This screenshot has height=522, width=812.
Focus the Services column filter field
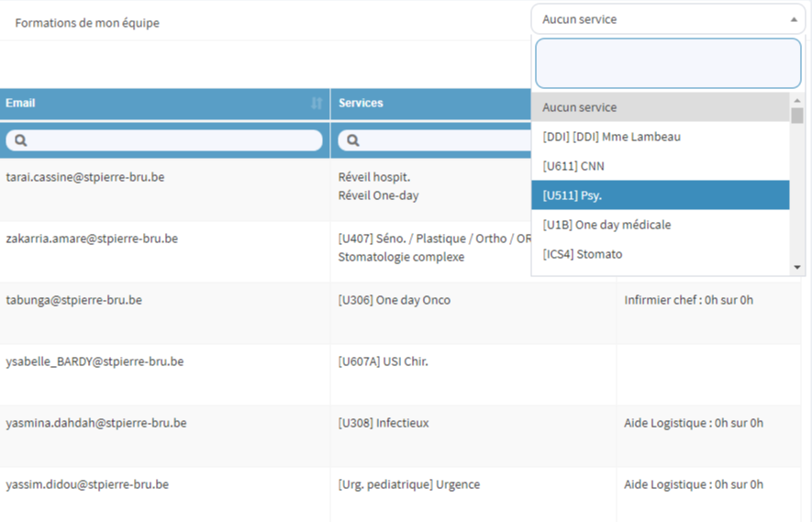point(435,140)
